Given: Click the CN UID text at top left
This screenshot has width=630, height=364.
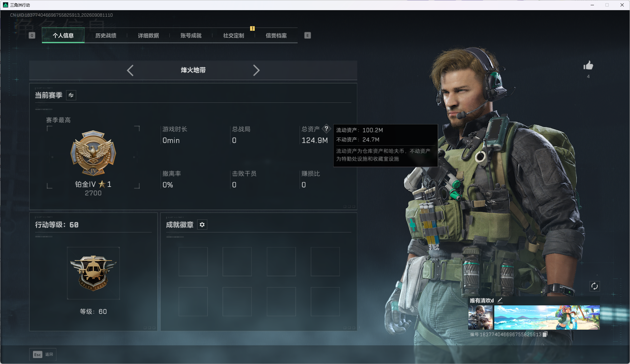Looking at the screenshot, I should [62, 15].
